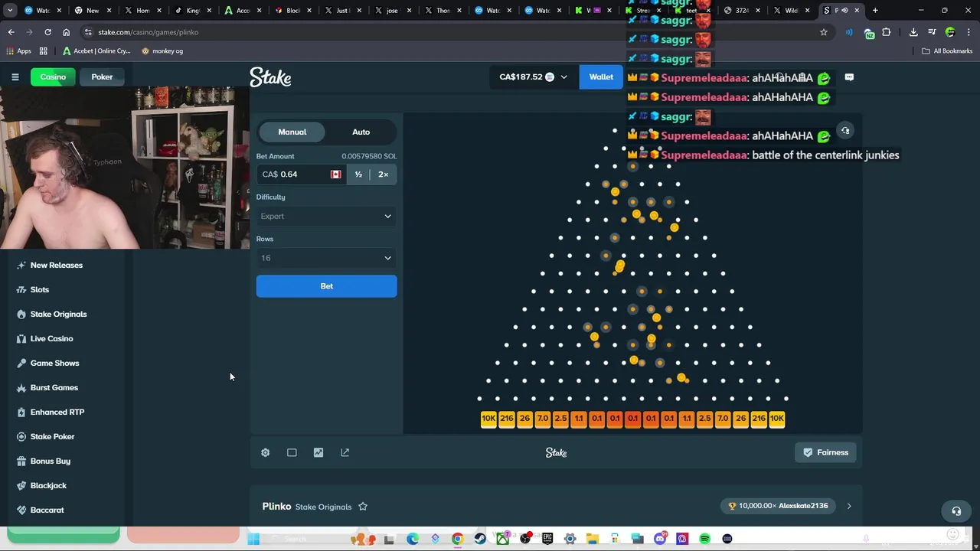The height and width of the screenshot is (551, 980).
Task: Open Enhanced RTP in the sidebar
Action: click(x=57, y=412)
